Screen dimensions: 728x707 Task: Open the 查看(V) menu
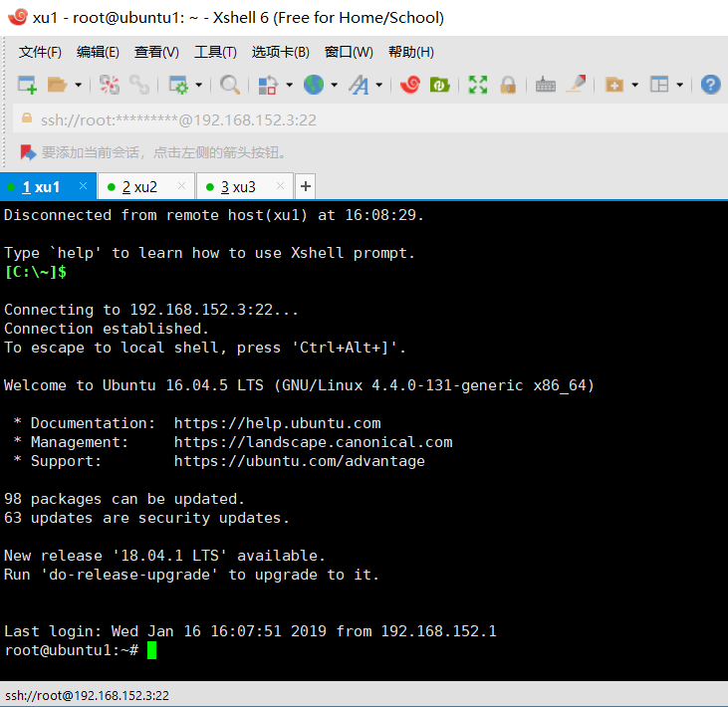[x=156, y=52]
